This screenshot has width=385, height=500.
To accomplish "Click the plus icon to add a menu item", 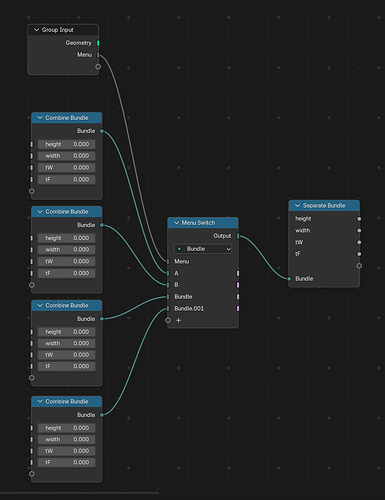I will [x=178, y=320].
